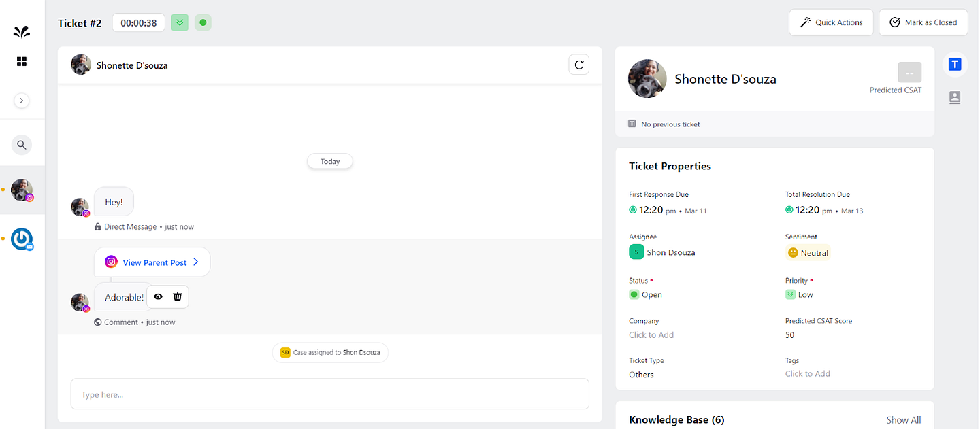This screenshot has height=429, width=980.
Task: Refresh the conversation with the reload icon
Action: pos(578,65)
